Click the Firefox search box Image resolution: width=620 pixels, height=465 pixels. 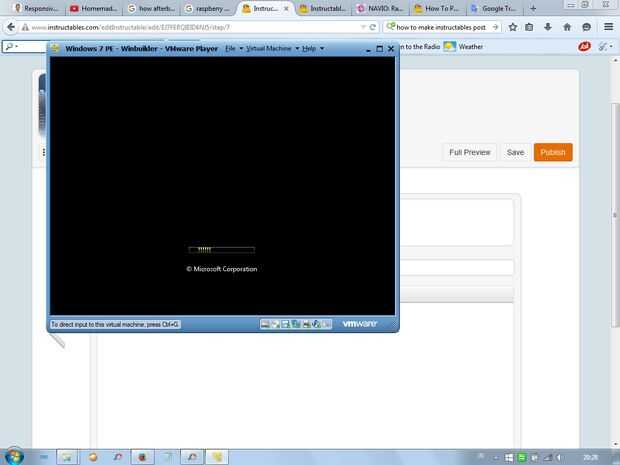coord(441,27)
